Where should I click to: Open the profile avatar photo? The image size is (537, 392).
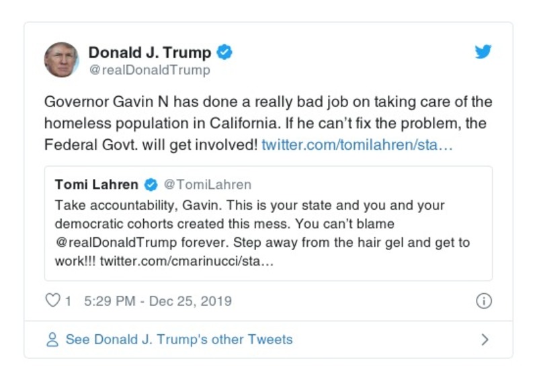tap(62, 59)
